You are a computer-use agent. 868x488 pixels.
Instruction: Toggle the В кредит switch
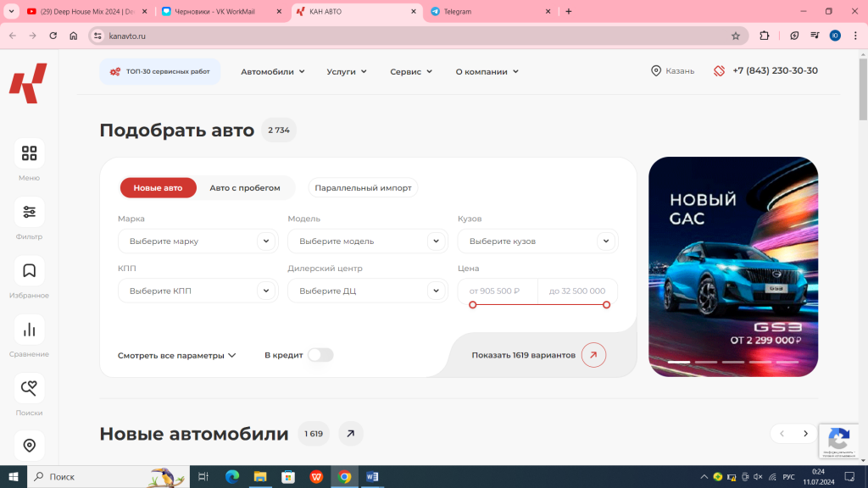pyautogui.click(x=320, y=355)
